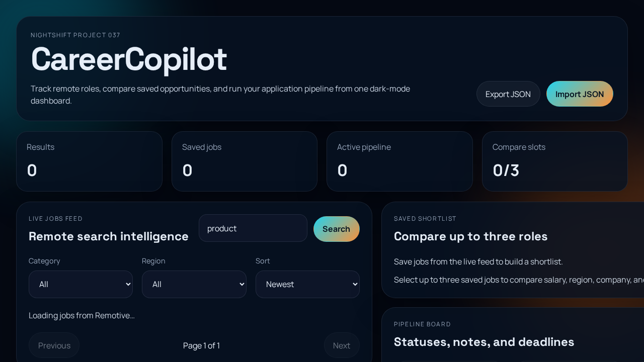Image resolution: width=644 pixels, height=362 pixels.
Task: Open the Region dropdown
Action: click(x=194, y=284)
